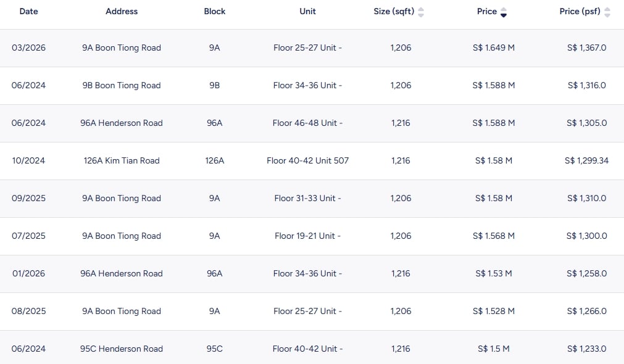Toggle Price (psf) sort arrows
Image resolution: width=624 pixels, height=364 pixels.
(607, 12)
